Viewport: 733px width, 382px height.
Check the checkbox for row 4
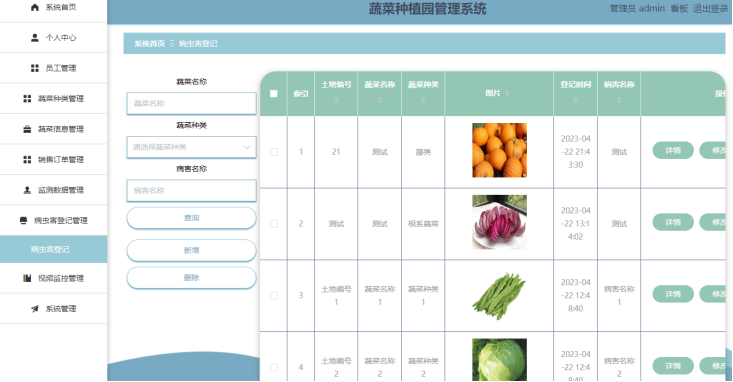click(274, 368)
